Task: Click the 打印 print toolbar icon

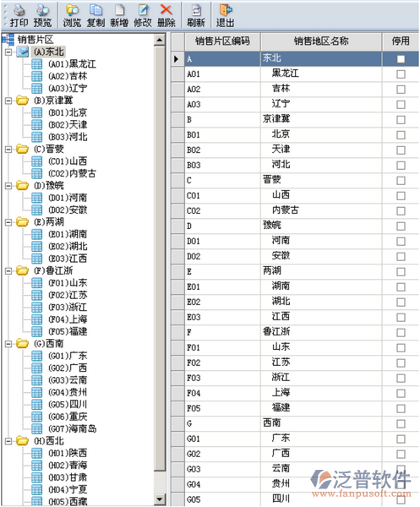Action: (x=19, y=10)
